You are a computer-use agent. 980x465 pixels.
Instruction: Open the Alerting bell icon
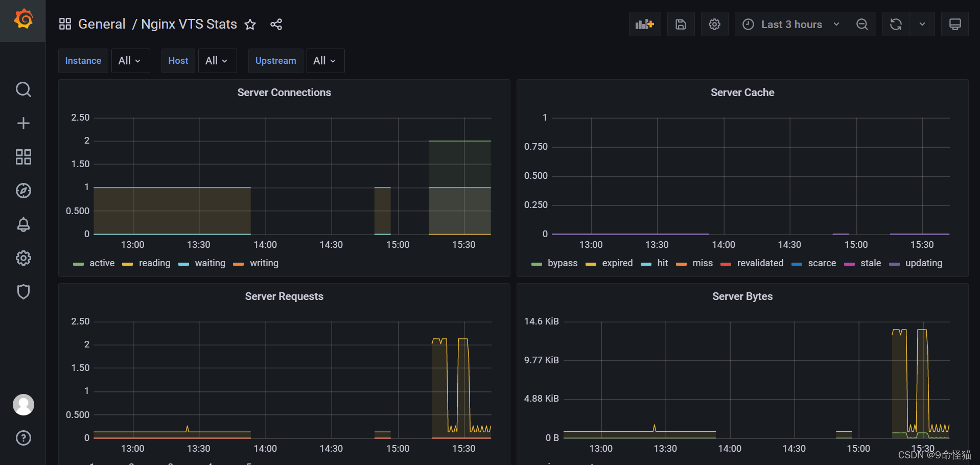click(x=23, y=224)
